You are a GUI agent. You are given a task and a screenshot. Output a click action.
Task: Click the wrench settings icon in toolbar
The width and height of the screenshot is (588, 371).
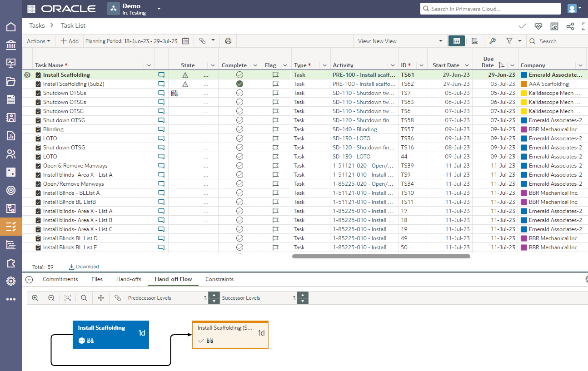[x=492, y=41]
